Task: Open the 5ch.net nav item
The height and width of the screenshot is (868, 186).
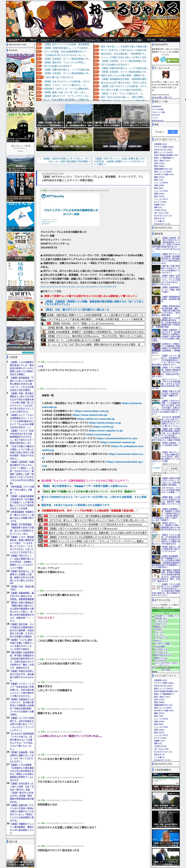Action: [x=151, y=40]
